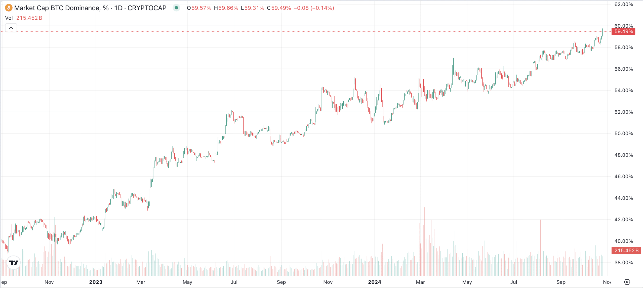644x289 pixels.
Task: Click the red 59.49% price label
Action: 623,31
